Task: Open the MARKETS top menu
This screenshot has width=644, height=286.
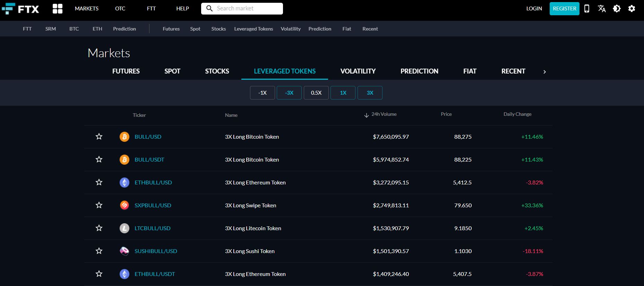Action: (87, 9)
